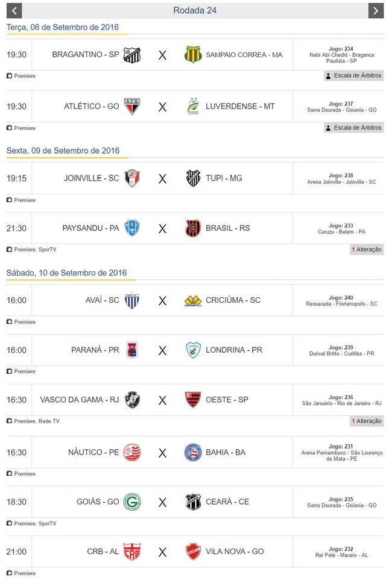
Task: Click the Luverdense club crest
Action: [192, 107]
